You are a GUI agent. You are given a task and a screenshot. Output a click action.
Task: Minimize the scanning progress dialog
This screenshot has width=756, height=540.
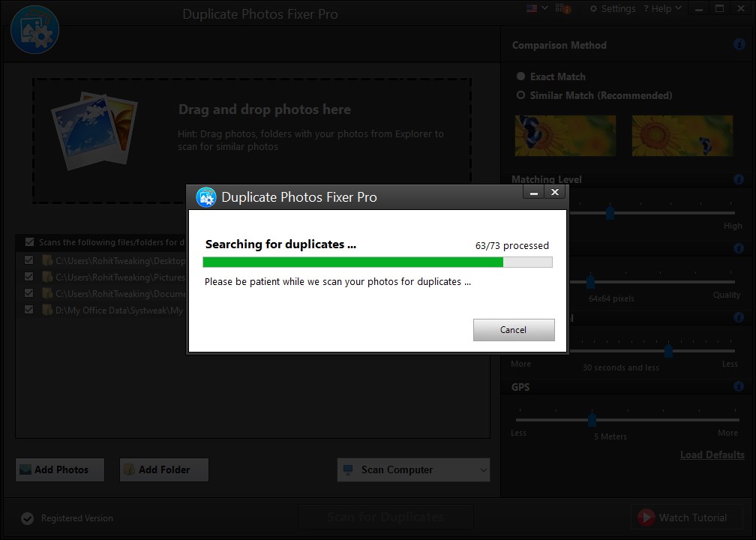pos(534,193)
